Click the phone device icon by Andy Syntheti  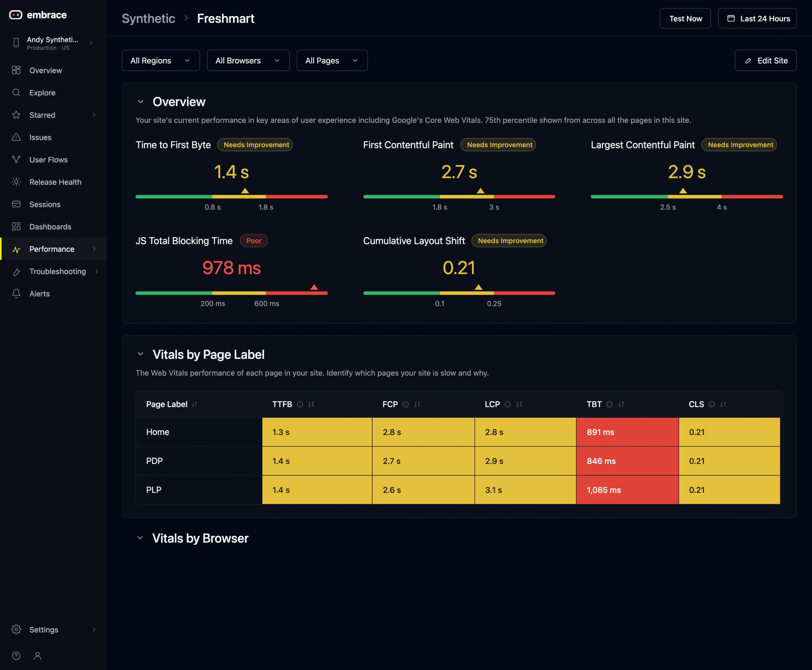coord(16,43)
